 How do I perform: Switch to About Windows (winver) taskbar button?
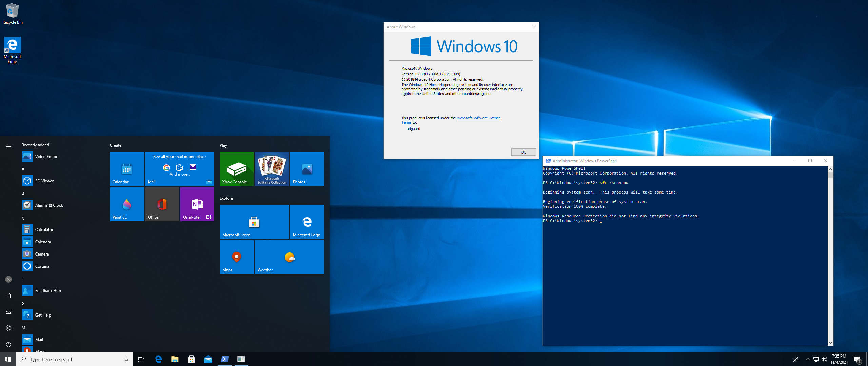pyautogui.click(x=241, y=359)
